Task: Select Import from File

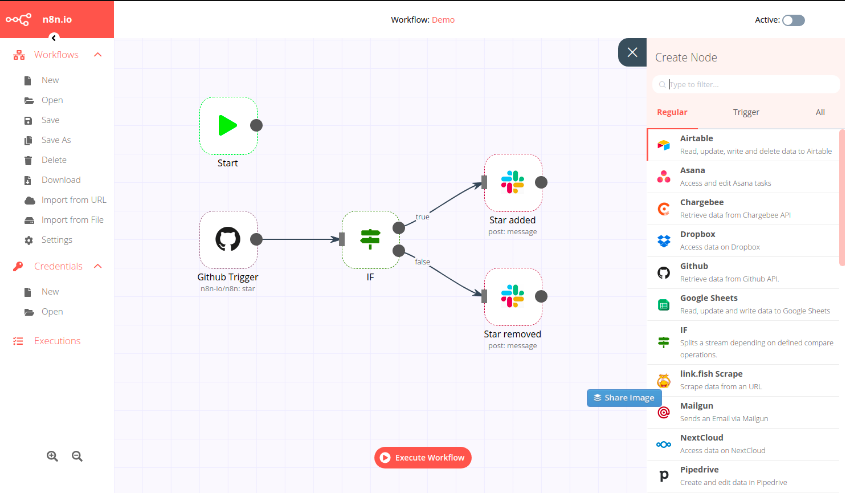Action: [72, 220]
